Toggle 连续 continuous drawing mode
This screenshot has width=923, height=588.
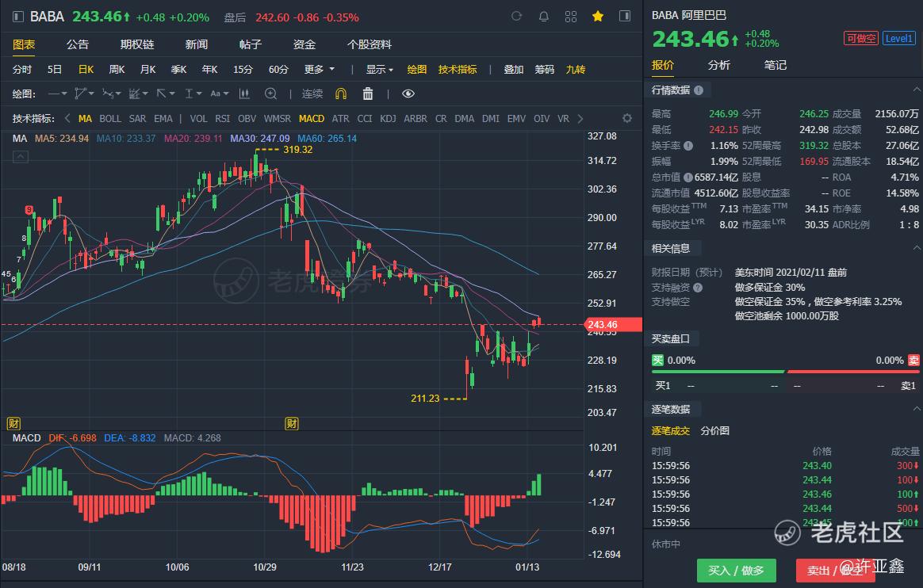[x=312, y=94]
